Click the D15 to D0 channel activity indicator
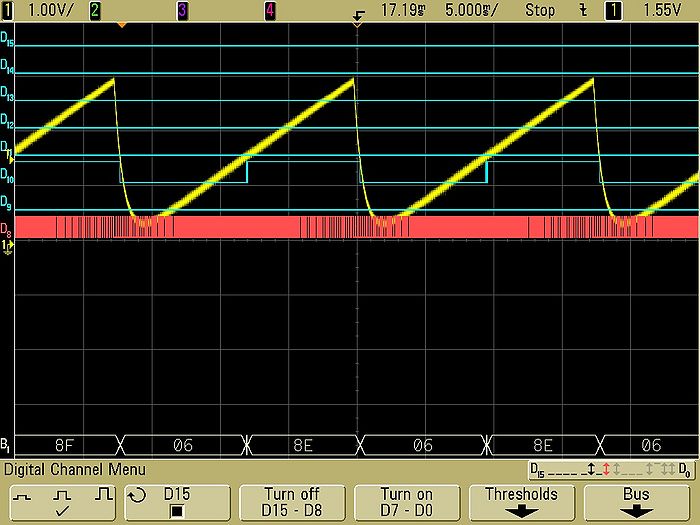 coord(611,469)
